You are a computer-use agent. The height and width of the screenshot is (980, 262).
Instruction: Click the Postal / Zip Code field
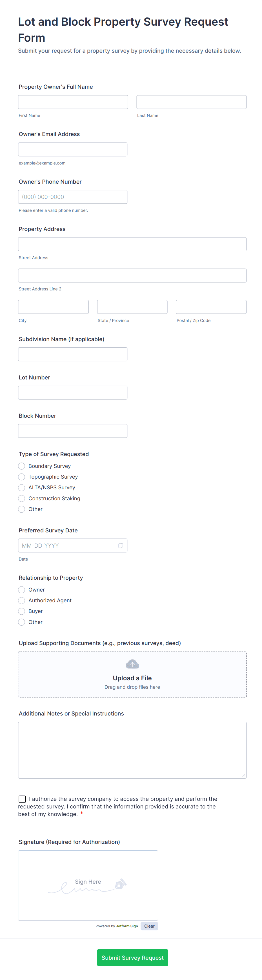click(211, 307)
